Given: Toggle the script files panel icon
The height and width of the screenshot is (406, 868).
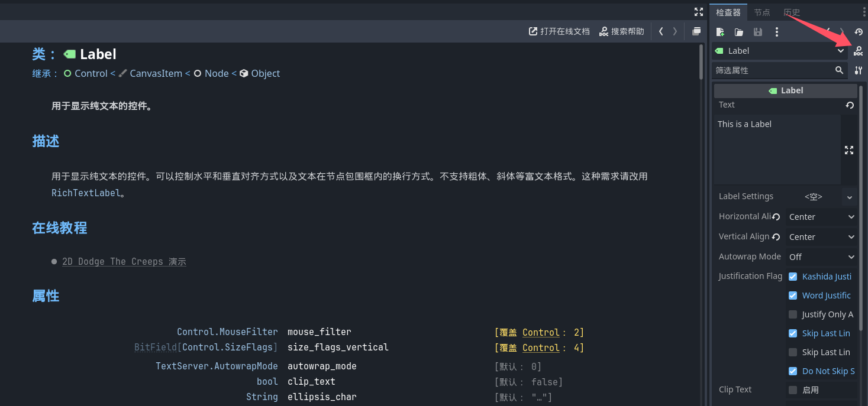Looking at the screenshot, I should 696,31.
